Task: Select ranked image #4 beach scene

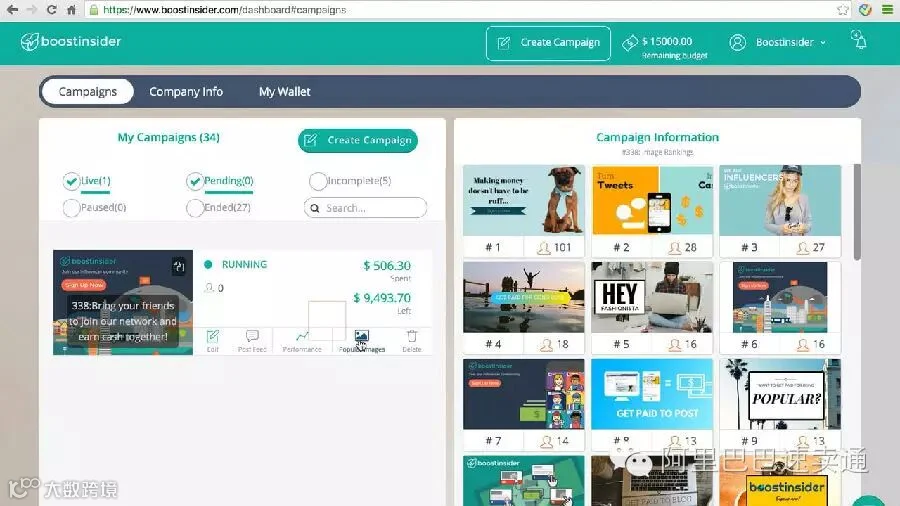Action: [x=524, y=297]
